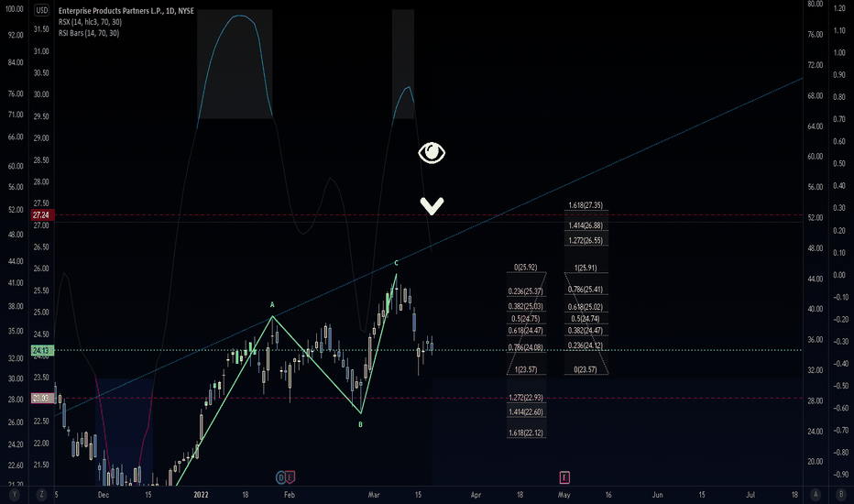This screenshot has width=854, height=504.
Task: Toggle the B scale button at bottom right
Action: [841, 495]
